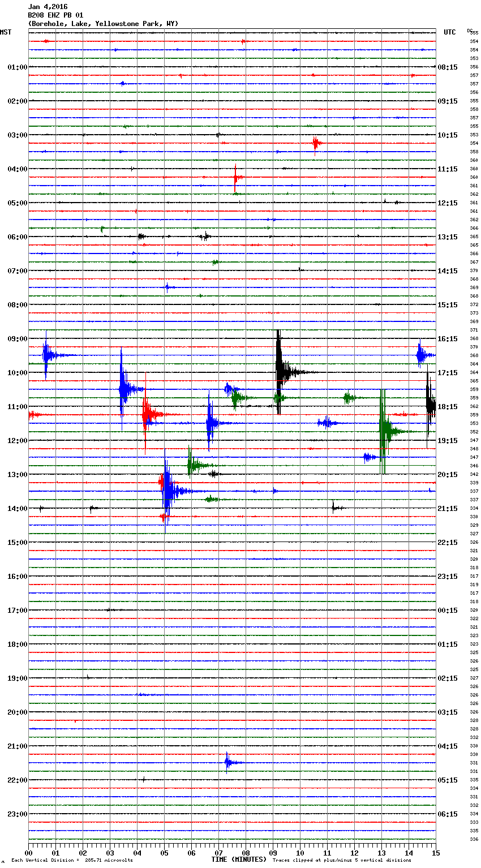This screenshot has width=481, height=868.
Task: Click the 22:15 UTC time label
Action: click(x=448, y=543)
